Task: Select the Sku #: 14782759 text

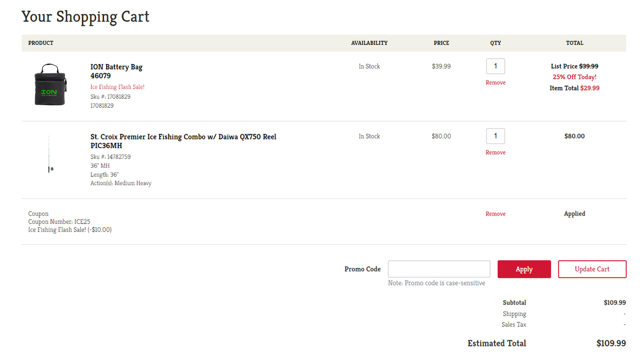Action: (x=111, y=157)
